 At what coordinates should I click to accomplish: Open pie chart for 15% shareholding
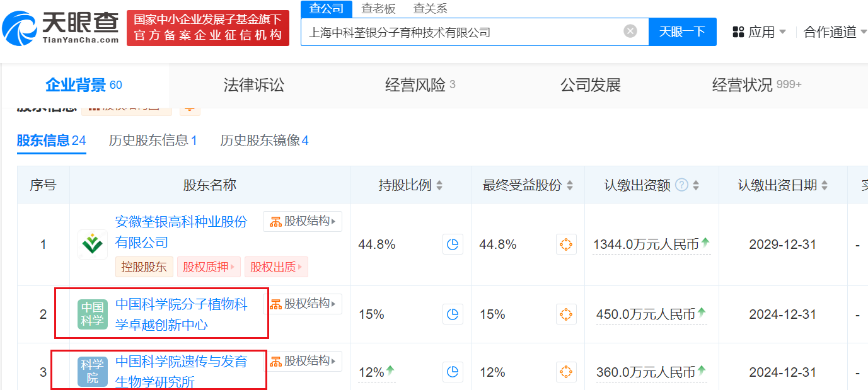tap(453, 314)
